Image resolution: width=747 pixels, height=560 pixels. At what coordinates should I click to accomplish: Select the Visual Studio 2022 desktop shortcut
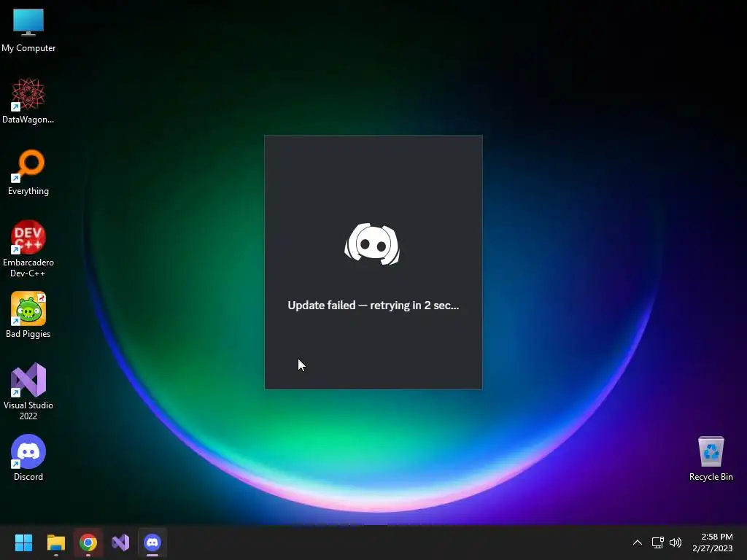click(28, 392)
